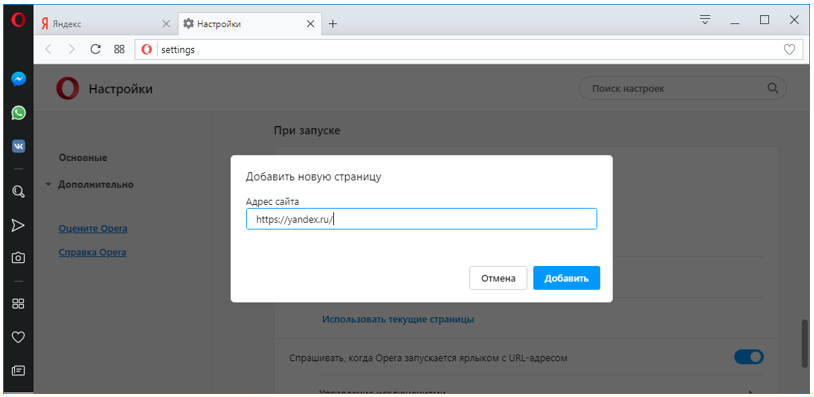Switch to the Настройки tab
The width and height of the screenshot is (814, 397).
(250, 24)
